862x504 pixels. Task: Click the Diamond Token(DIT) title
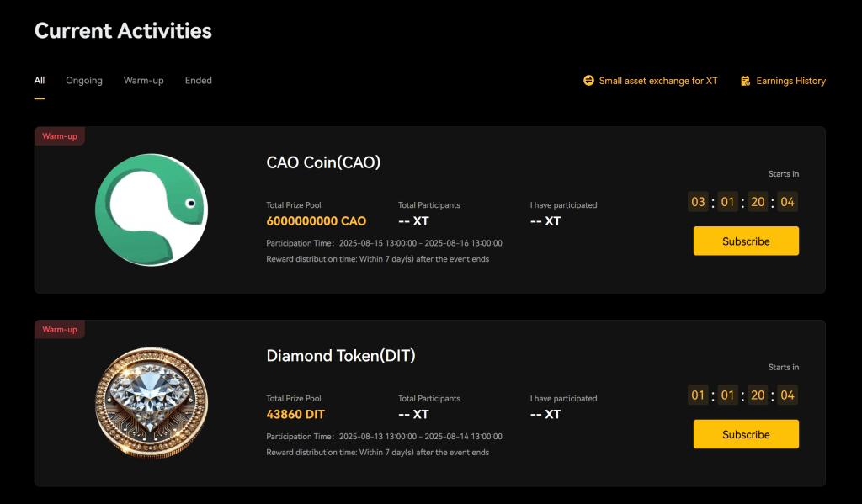point(341,356)
